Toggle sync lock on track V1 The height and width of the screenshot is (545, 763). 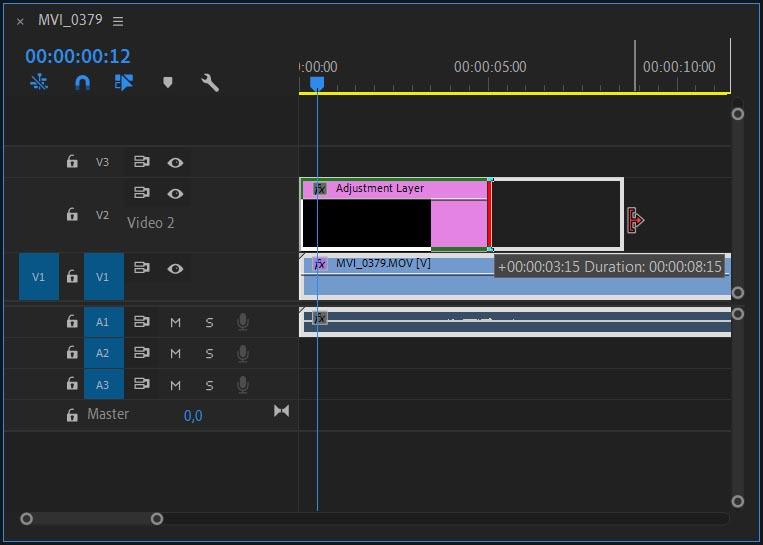point(142,268)
